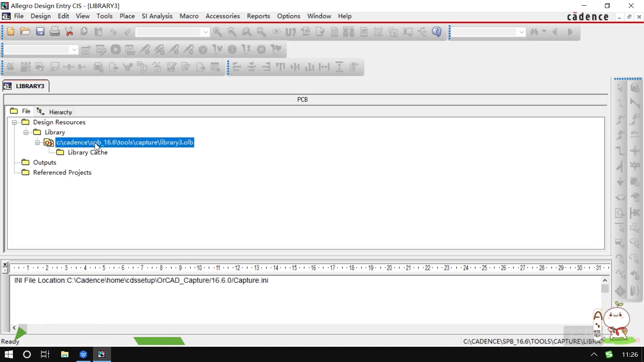Open the File menu
Viewport: 644px width, 362px height.
point(19,16)
